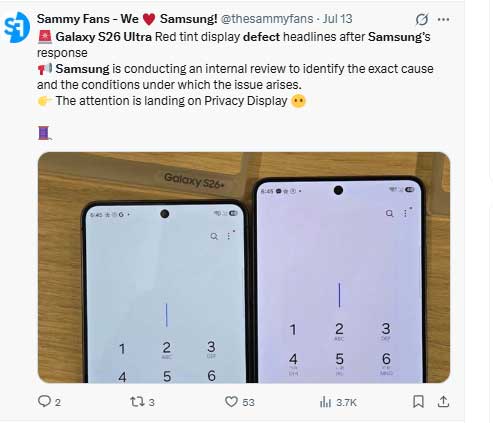
Task: Click the Grok circle icon beside the date
Action: pos(422,19)
